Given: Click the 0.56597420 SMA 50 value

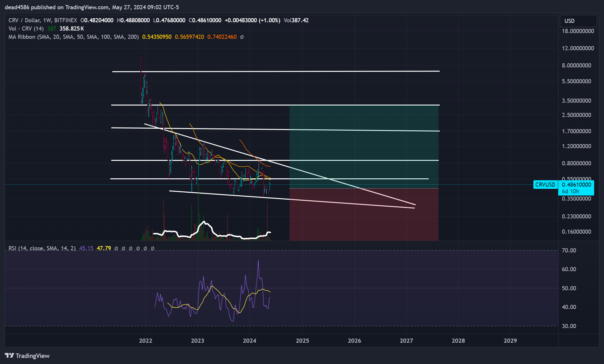Looking at the screenshot, I should click(189, 37).
